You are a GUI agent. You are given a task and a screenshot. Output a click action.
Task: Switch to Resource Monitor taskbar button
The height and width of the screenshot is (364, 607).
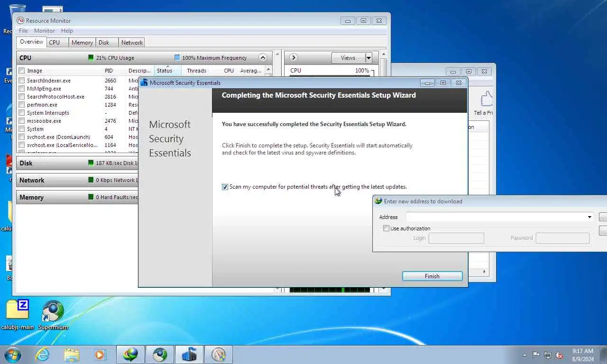[x=219, y=355]
